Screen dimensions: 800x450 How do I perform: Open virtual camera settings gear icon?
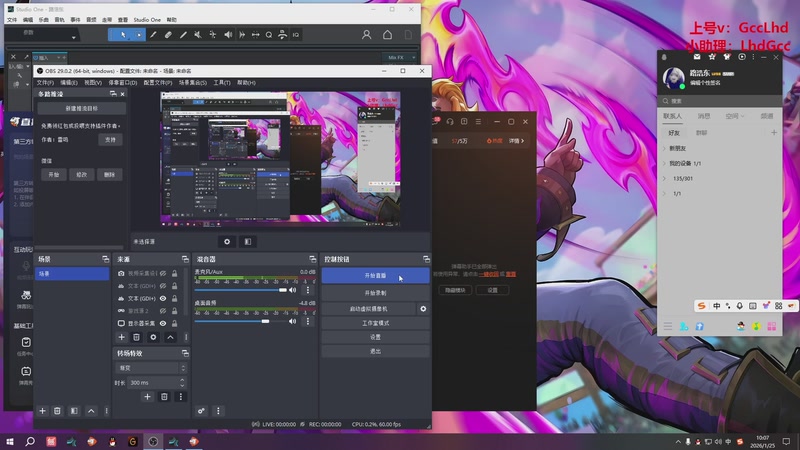click(423, 309)
